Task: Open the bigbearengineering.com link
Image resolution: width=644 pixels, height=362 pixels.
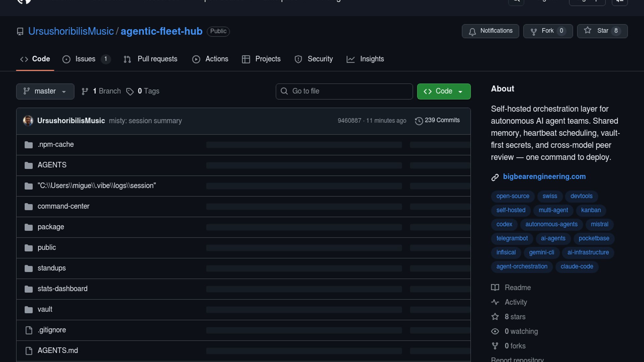Action: click(x=544, y=177)
